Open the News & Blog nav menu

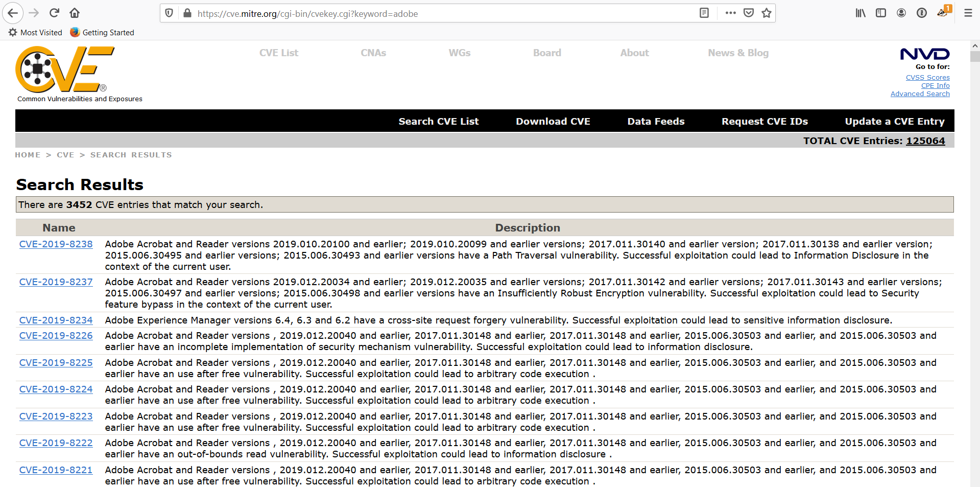click(738, 53)
